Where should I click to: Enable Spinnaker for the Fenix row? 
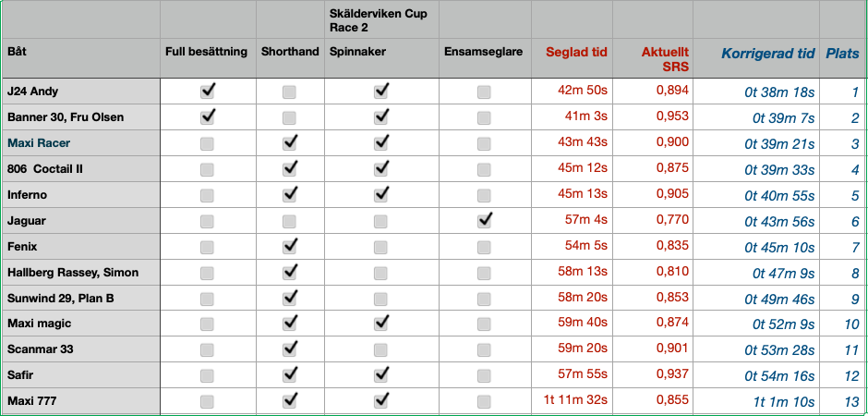pyautogui.click(x=381, y=247)
